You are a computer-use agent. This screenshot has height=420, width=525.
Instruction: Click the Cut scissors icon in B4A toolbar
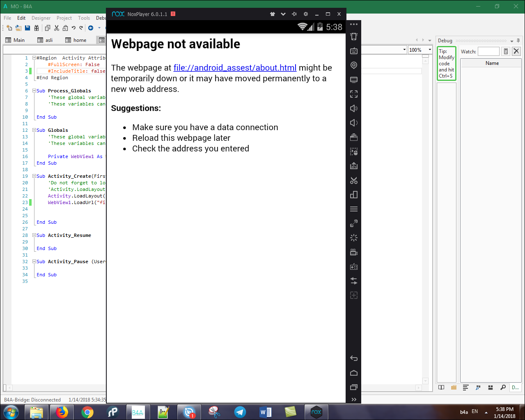pos(57,28)
